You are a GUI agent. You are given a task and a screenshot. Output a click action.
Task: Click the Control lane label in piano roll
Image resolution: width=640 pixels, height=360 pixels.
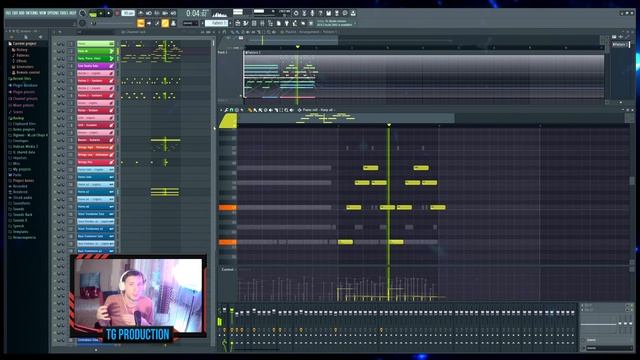227,269
